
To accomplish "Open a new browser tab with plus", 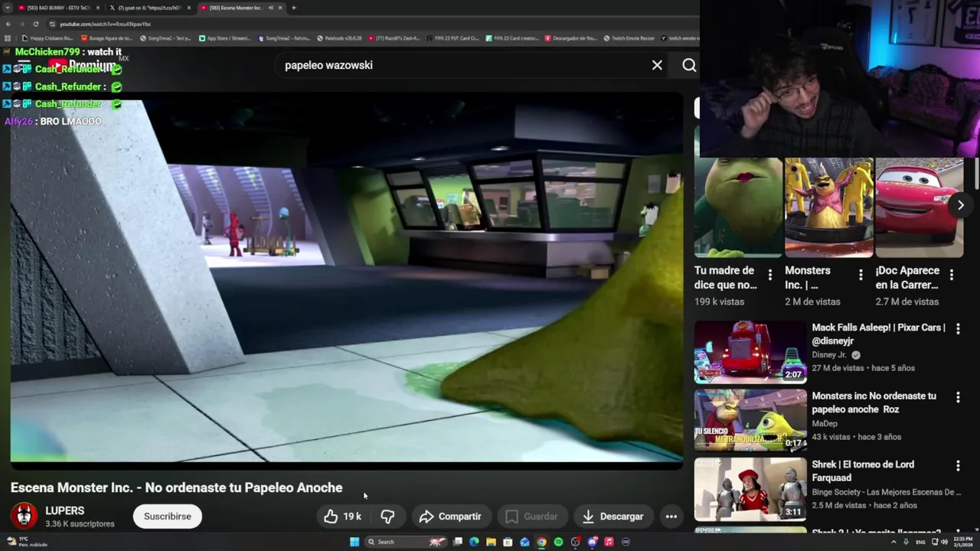I will pos(294,8).
